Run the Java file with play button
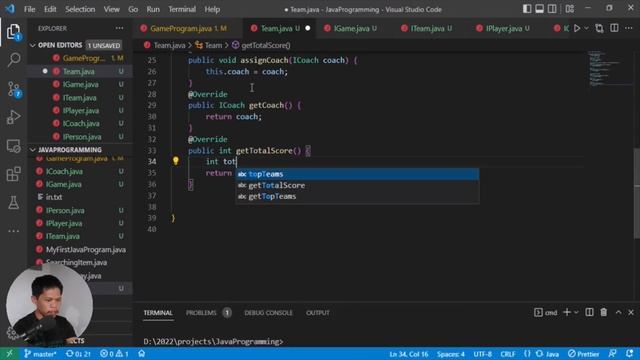 tap(577, 28)
